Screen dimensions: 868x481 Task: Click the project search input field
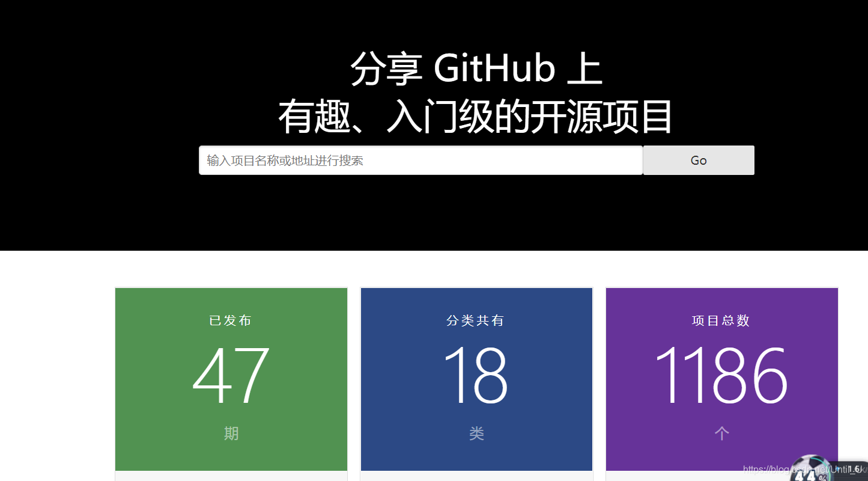click(420, 161)
